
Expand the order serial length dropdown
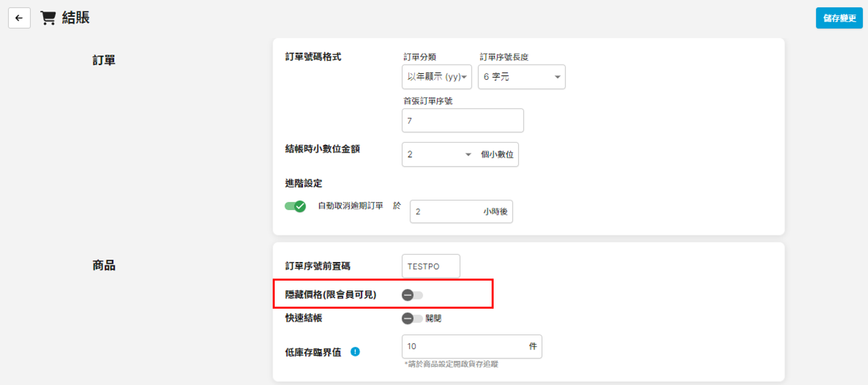pyautogui.click(x=521, y=77)
